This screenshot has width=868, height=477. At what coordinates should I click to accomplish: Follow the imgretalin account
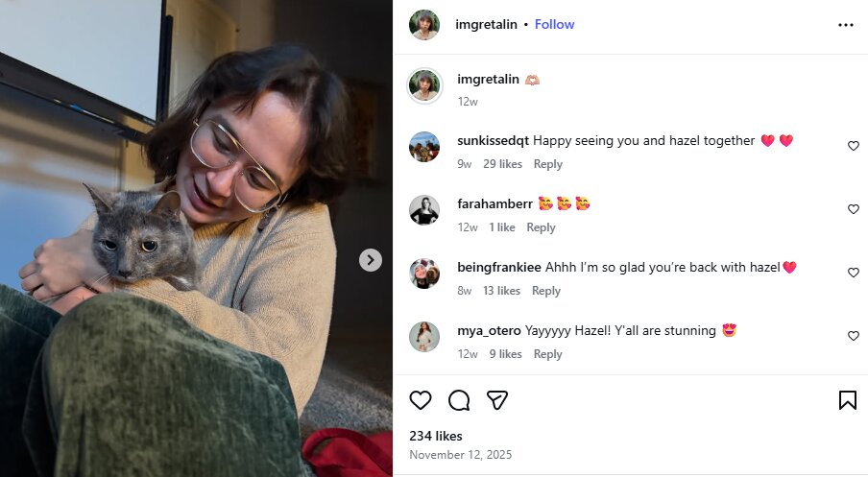tap(554, 25)
